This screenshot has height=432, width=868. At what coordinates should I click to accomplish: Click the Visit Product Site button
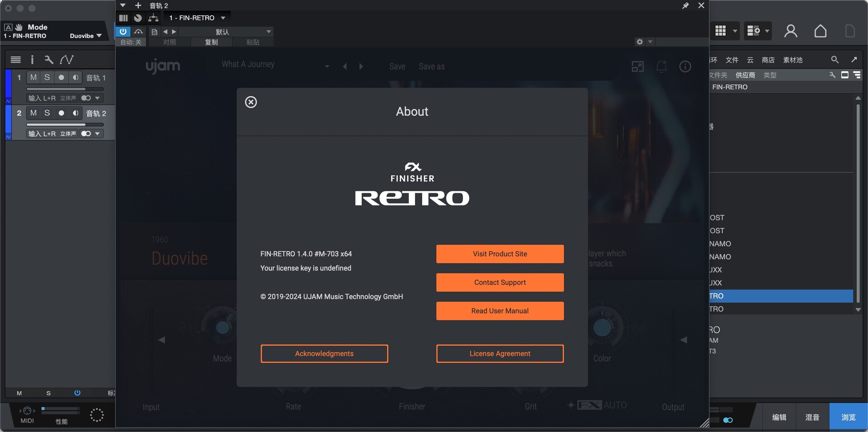[500, 254]
